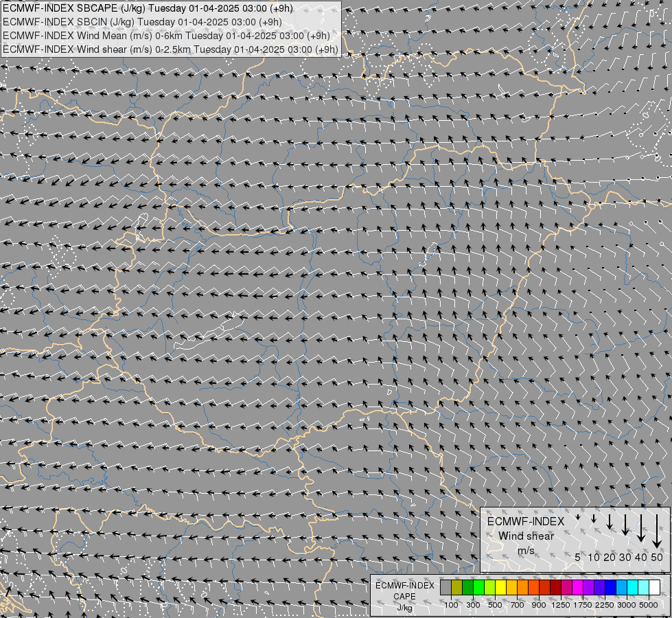
Task: Click the 'ECMWF-INDEX SBCAPE (J/kg)' title line
Action: pos(148,8)
